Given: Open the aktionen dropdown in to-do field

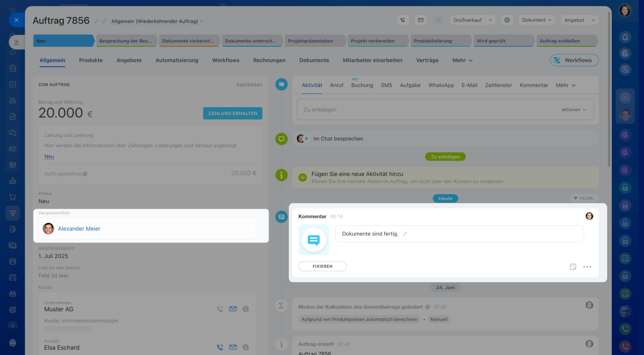Looking at the screenshot, I should coord(574,110).
